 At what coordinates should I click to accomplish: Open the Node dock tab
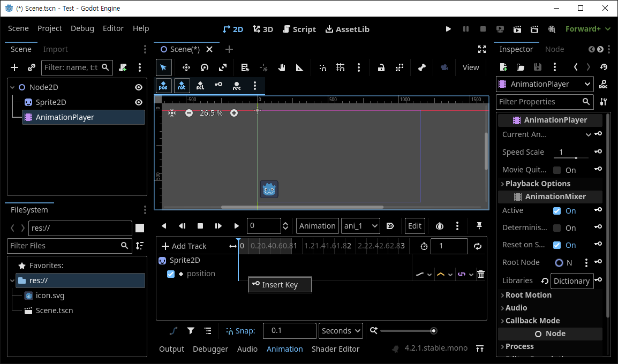(555, 49)
